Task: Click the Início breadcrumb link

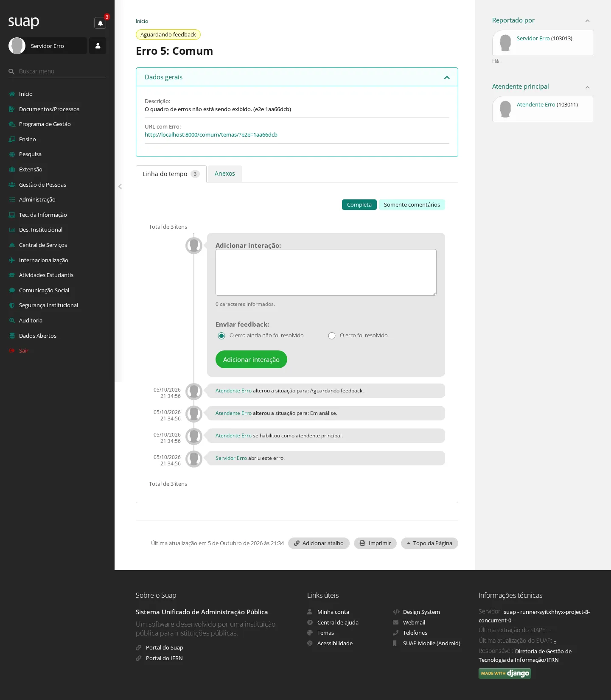Action: (x=142, y=21)
